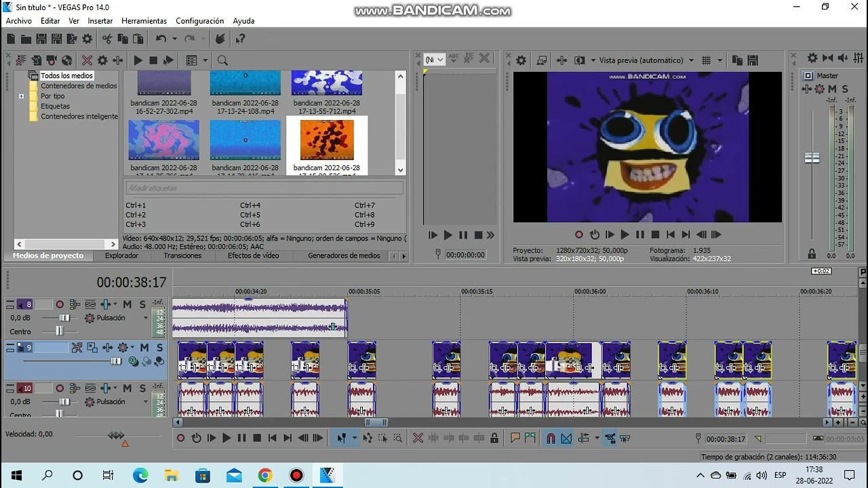This screenshot has width=868, height=488.
Task: Create a new project with the toolbar icon
Action: [12, 39]
